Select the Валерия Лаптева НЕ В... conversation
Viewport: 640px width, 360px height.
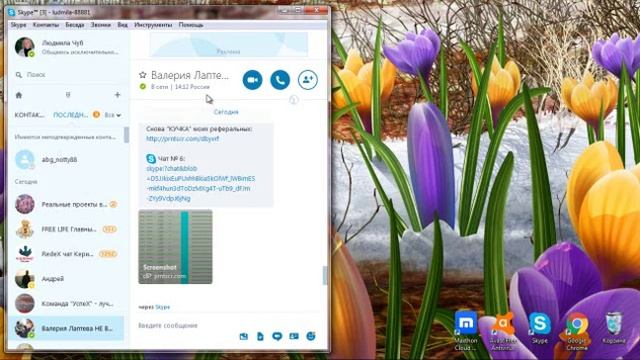coord(65,328)
